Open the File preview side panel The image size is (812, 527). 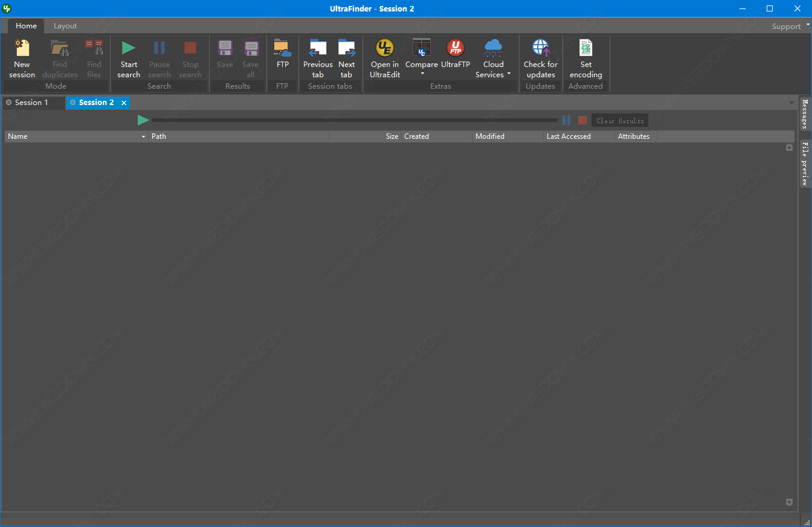(805, 163)
